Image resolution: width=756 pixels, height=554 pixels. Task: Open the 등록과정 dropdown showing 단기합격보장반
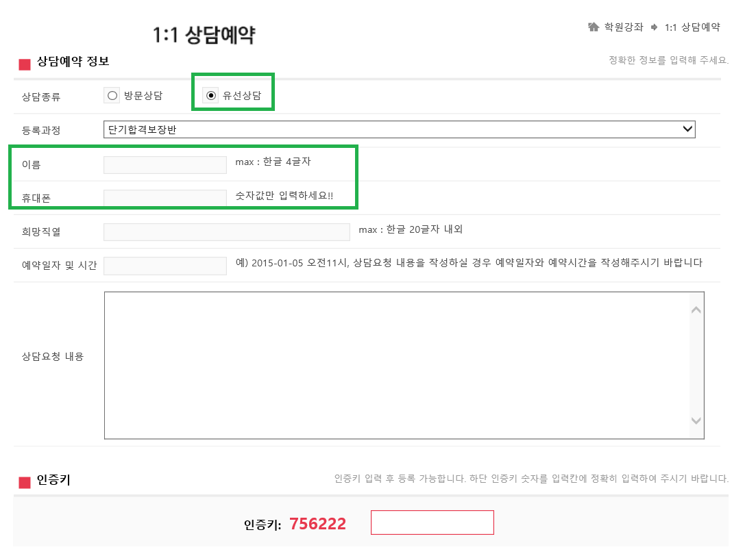pyautogui.click(x=400, y=129)
